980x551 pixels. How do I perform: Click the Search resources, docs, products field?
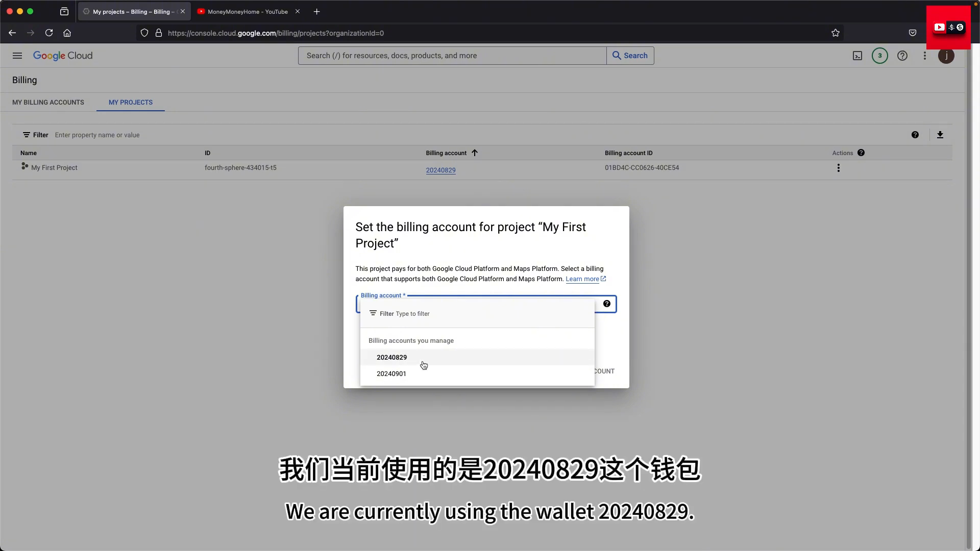[452, 56]
